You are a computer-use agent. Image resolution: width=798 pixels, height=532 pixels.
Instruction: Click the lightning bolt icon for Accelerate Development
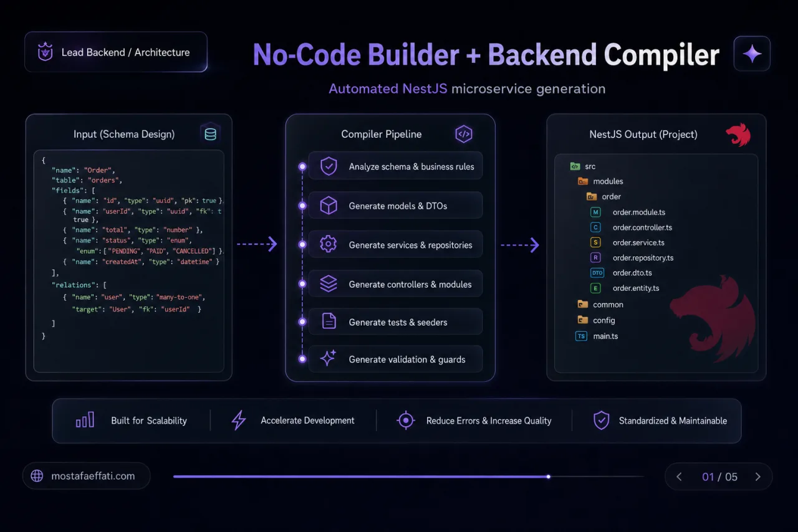pyautogui.click(x=238, y=420)
